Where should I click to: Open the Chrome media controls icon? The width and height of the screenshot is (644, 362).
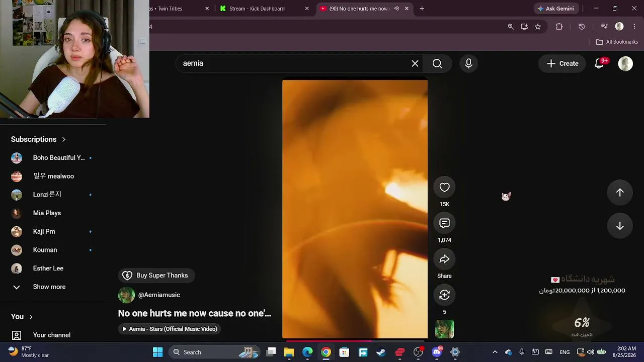pyautogui.click(x=604, y=27)
